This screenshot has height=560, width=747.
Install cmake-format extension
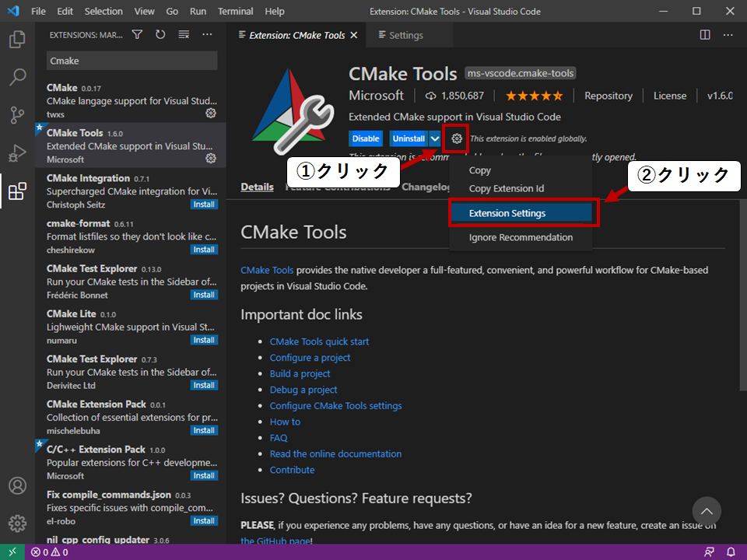tap(204, 250)
